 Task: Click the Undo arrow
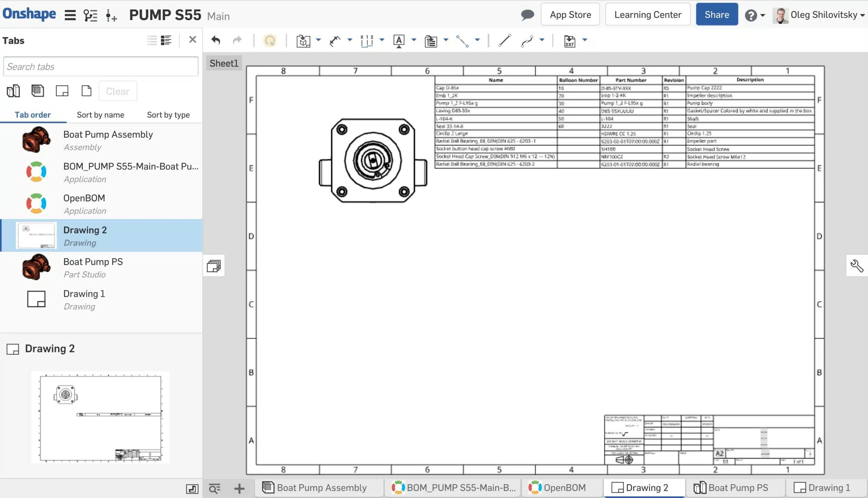216,40
